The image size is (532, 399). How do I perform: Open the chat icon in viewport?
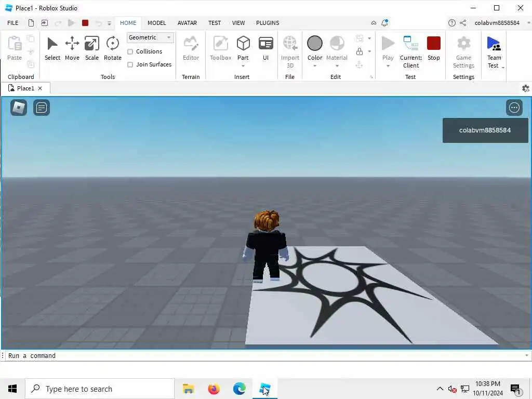[42, 108]
